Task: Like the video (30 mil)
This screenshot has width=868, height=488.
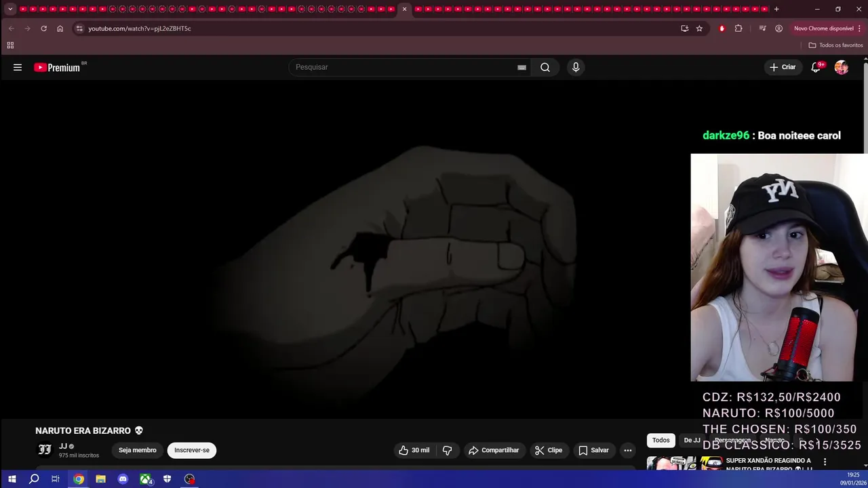Action: coord(414,450)
